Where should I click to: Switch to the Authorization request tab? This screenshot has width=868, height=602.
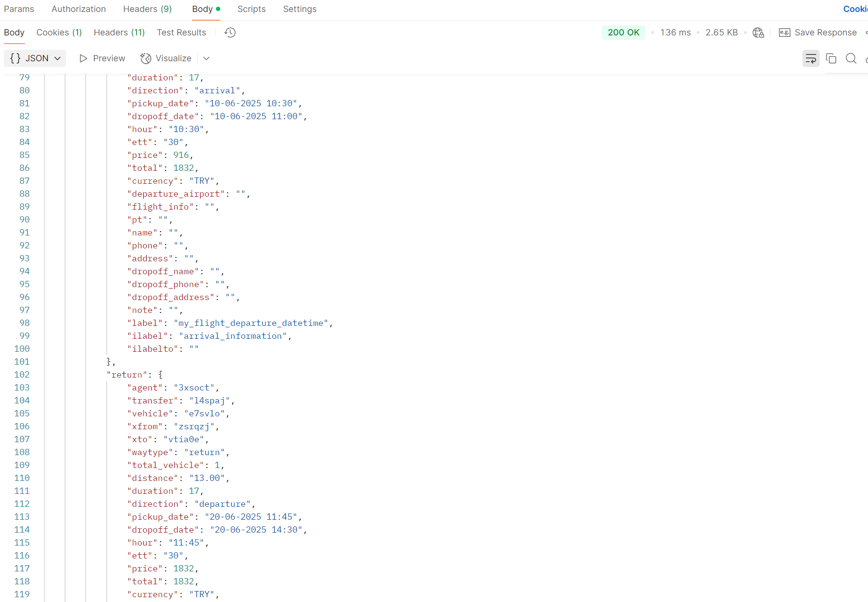coord(79,9)
